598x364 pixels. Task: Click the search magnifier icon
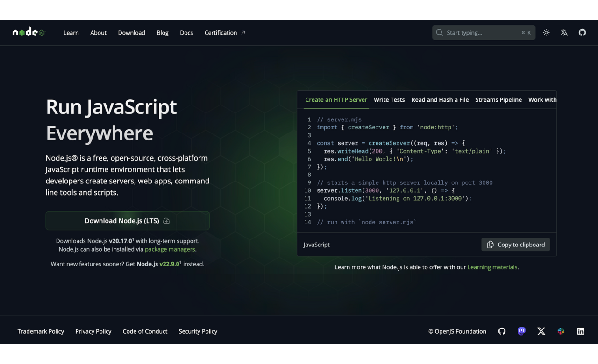coord(440,33)
